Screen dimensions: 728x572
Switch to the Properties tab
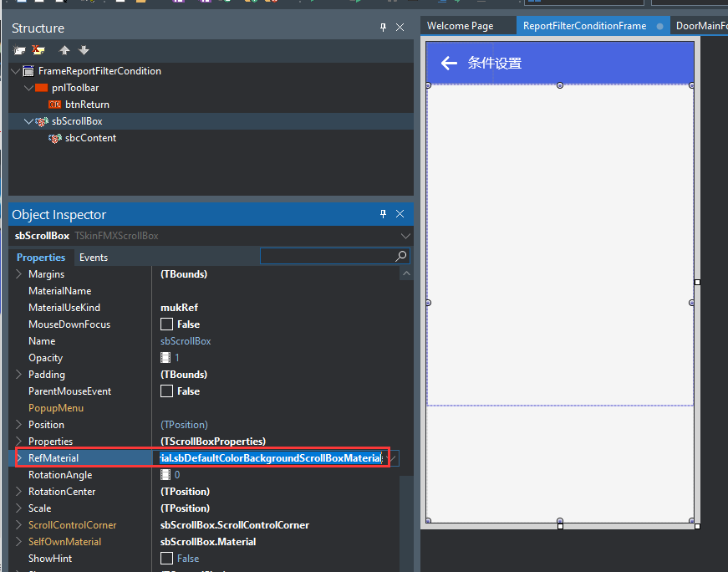(41, 258)
